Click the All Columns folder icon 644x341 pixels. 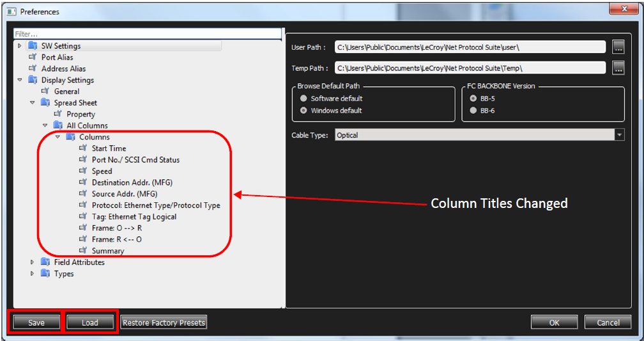pos(58,125)
